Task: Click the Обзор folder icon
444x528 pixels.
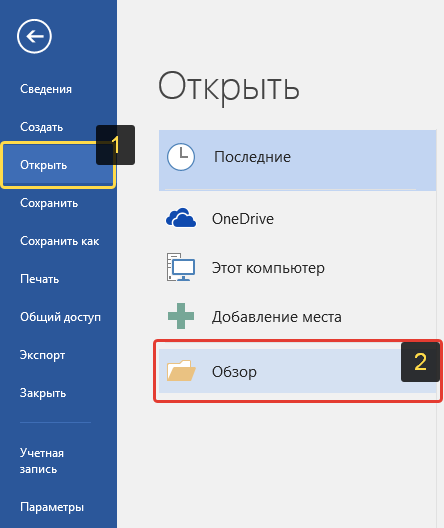Action: pos(181,370)
